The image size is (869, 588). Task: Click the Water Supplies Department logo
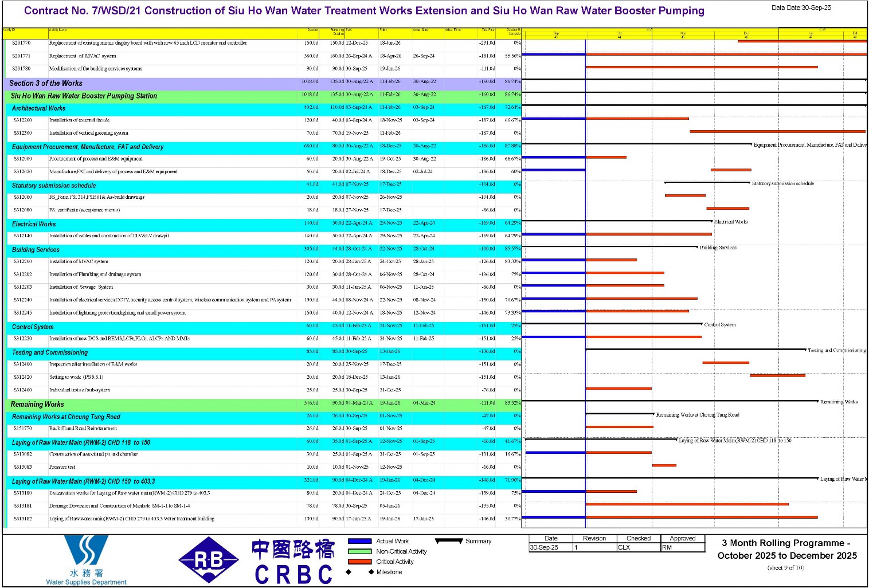86,560
